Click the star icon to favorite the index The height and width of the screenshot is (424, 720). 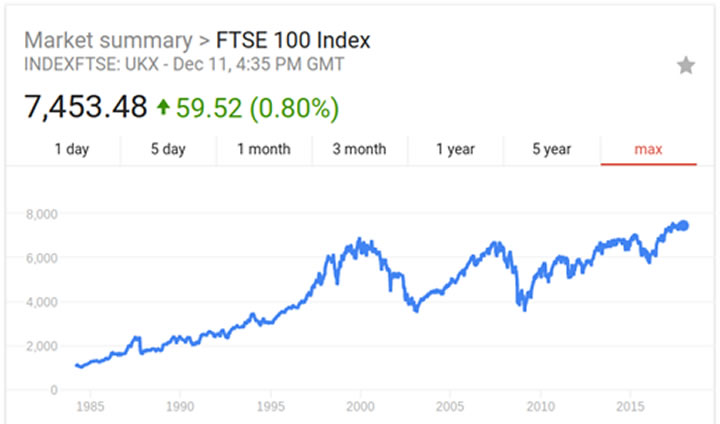pos(686,66)
